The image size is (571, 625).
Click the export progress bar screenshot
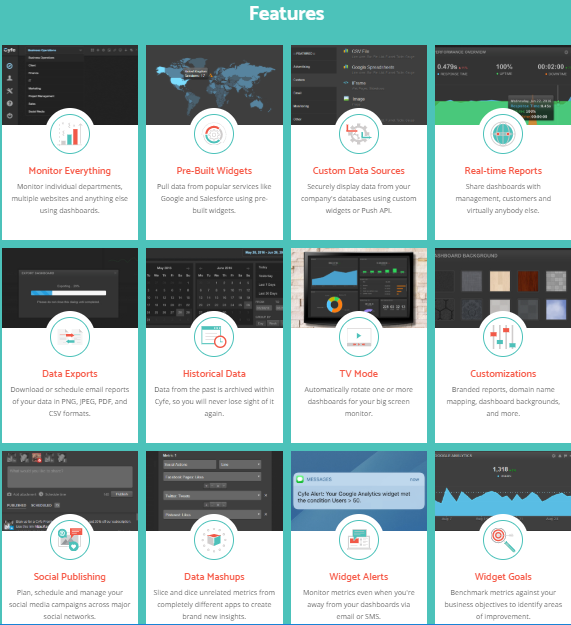(x=70, y=288)
